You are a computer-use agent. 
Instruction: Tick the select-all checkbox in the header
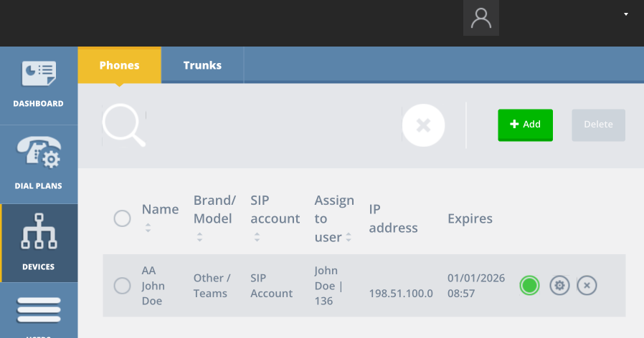(x=123, y=218)
